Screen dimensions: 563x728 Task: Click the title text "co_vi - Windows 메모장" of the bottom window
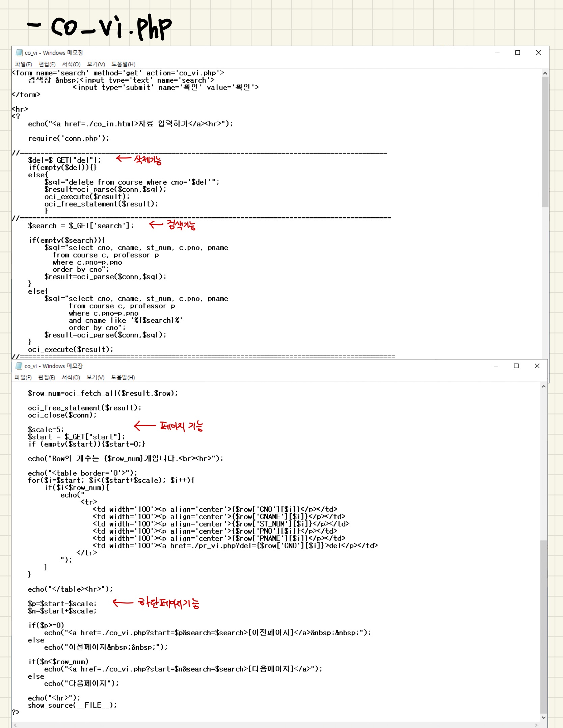point(54,366)
